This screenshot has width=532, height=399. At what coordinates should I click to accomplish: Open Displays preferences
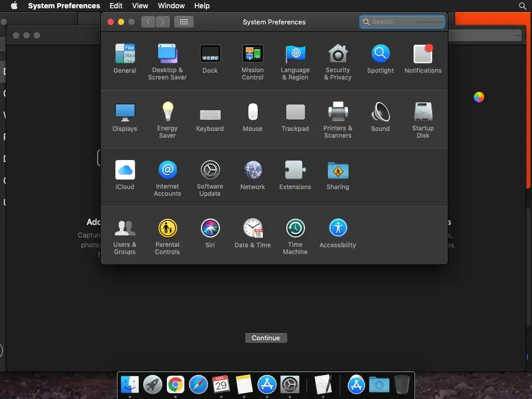tap(125, 117)
